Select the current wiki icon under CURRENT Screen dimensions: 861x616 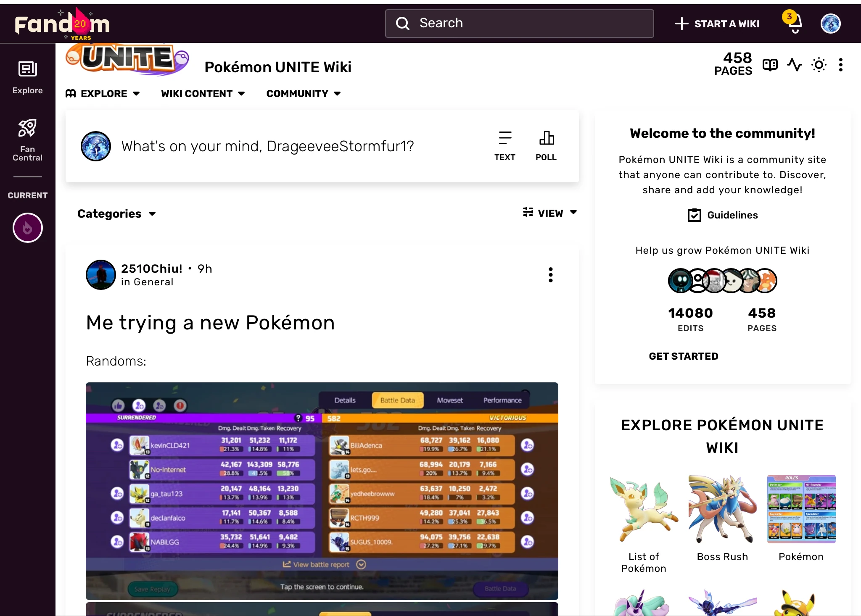point(27,227)
